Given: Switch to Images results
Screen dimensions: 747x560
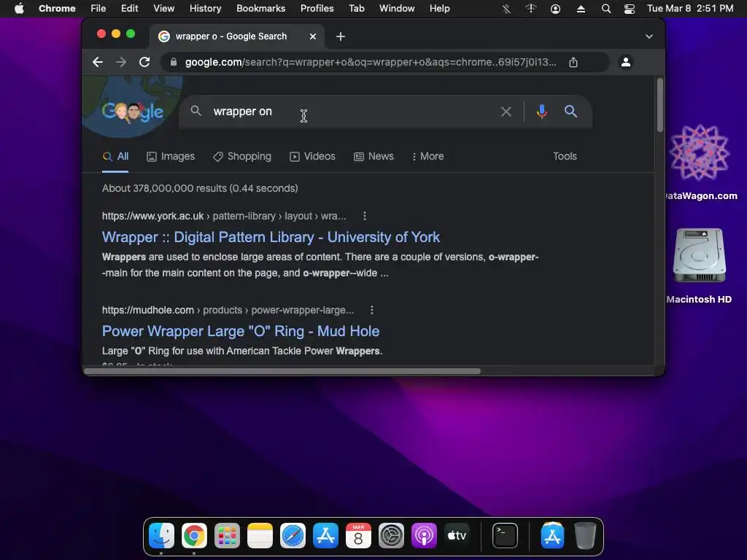Looking at the screenshot, I should click(x=171, y=157).
